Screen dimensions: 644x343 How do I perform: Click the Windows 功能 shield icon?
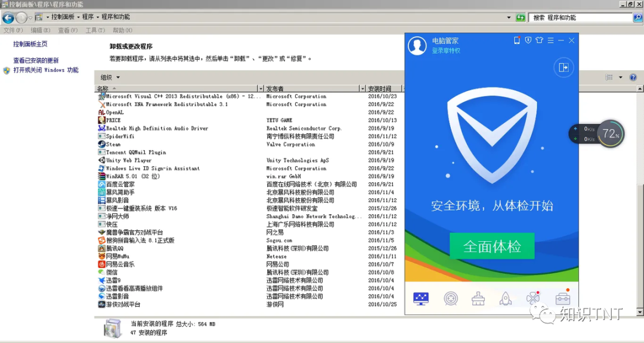point(7,71)
